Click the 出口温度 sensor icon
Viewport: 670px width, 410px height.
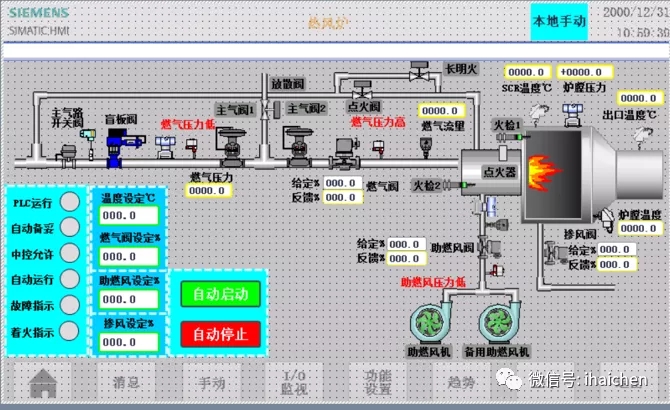click(x=644, y=138)
